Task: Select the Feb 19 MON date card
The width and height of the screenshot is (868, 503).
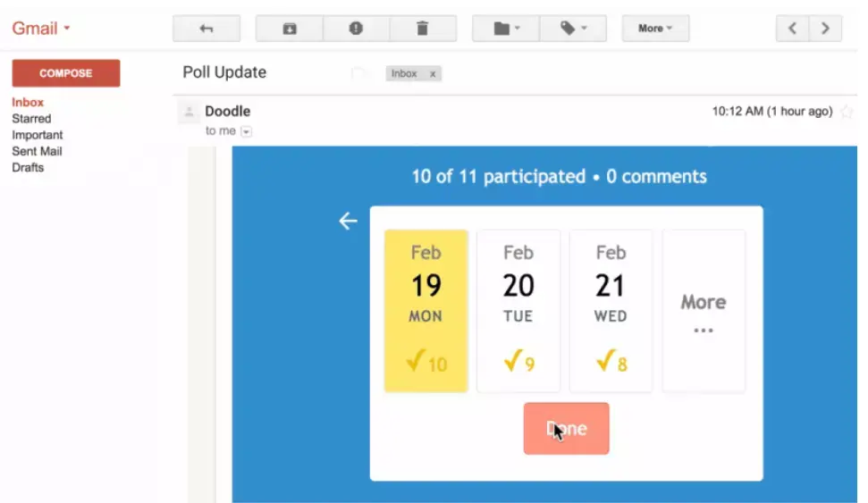Action: pyautogui.click(x=426, y=311)
